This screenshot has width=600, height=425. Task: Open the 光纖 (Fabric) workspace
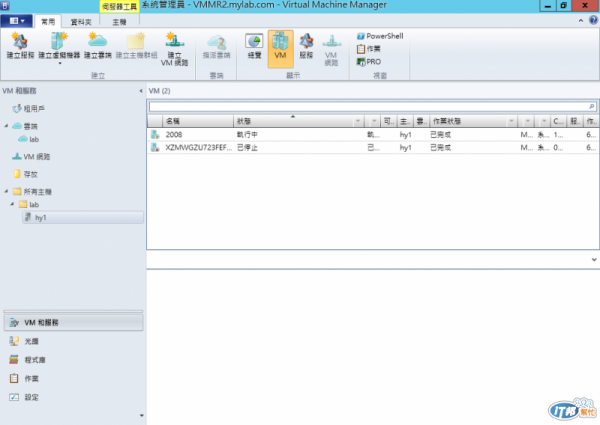tap(73, 341)
